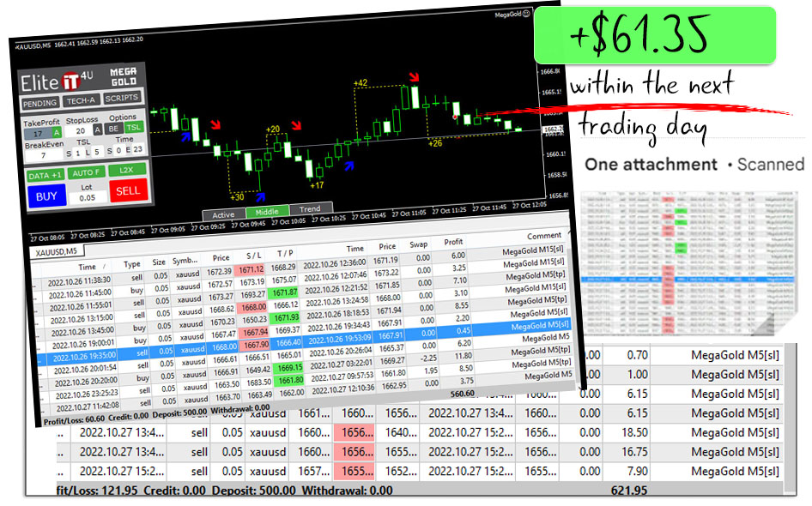Sort by the Profit column header
The image size is (812, 506).
pyautogui.click(x=453, y=242)
